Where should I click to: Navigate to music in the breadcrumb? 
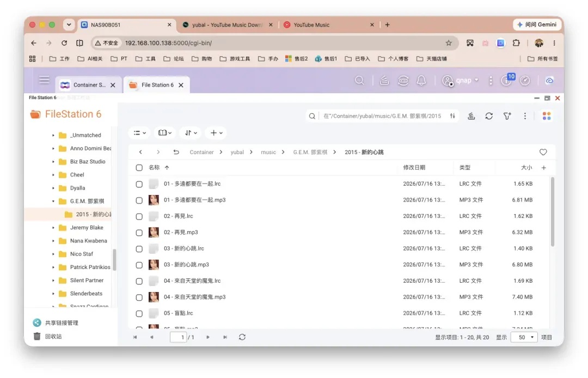pos(268,153)
